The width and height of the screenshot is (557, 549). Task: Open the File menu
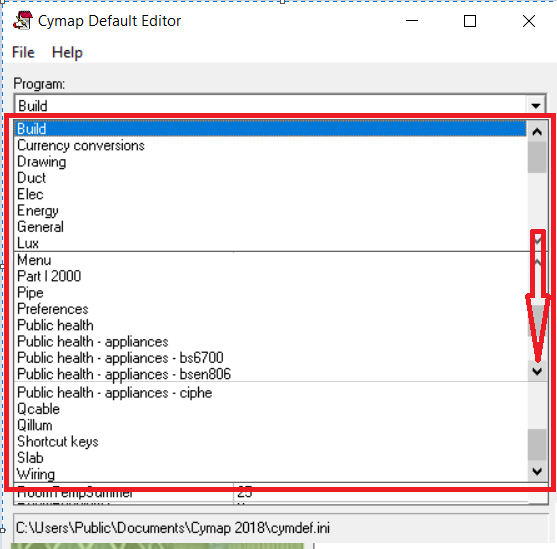tap(23, 53)
